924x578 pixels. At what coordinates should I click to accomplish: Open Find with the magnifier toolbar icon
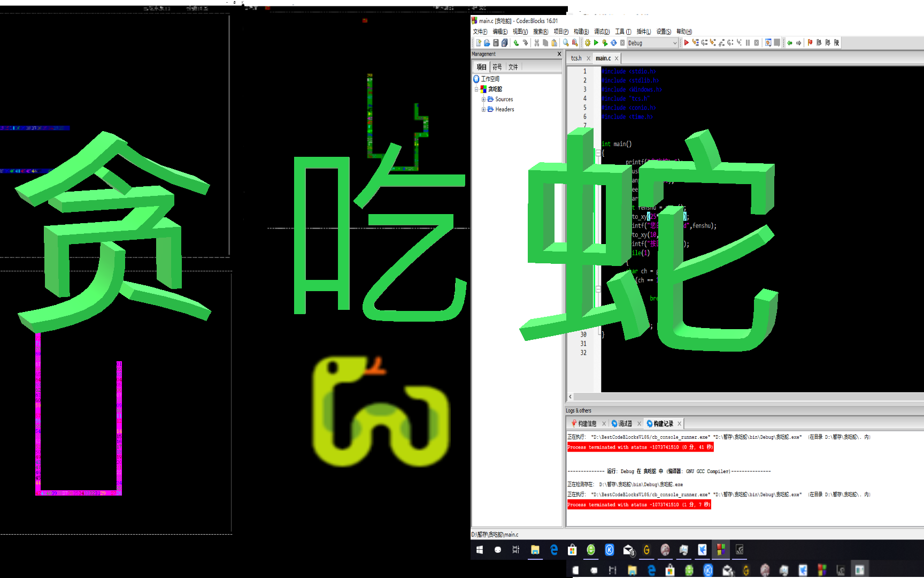566,43
